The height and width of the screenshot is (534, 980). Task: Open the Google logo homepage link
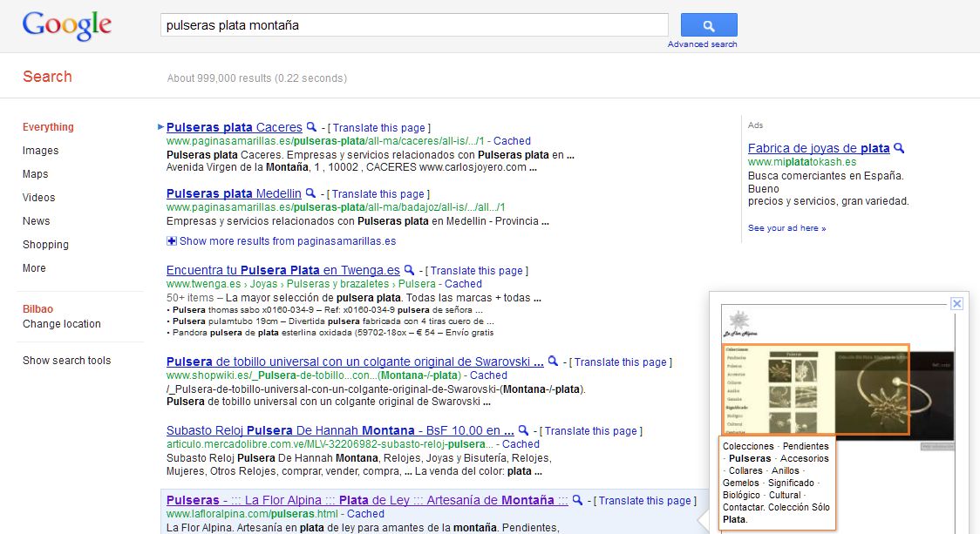[x=67, y=25]
